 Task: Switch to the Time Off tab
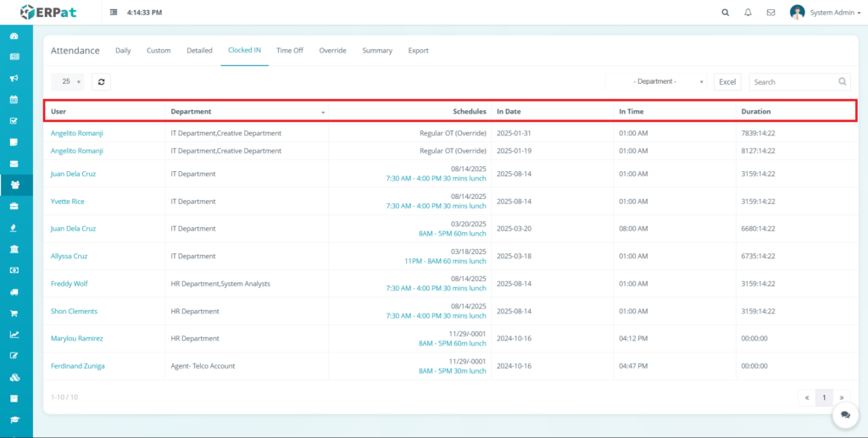pos(290,51)
